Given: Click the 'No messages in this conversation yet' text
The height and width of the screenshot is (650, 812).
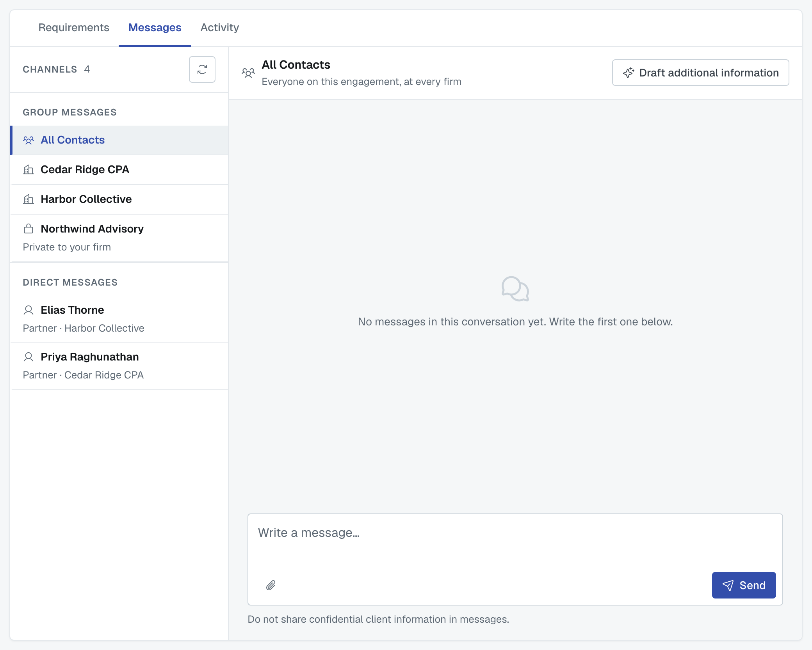Looking at the screenshot, I should 515,321.
